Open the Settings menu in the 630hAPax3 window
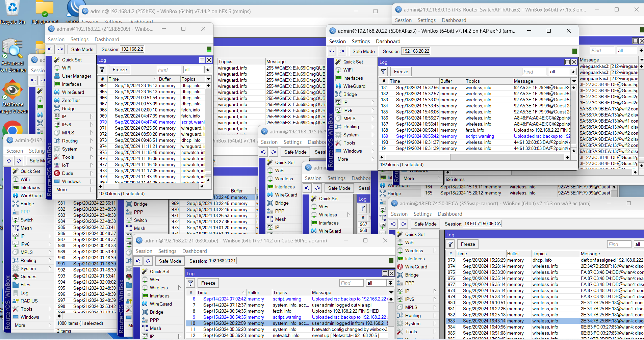644x340 pixels. (361, 42)
